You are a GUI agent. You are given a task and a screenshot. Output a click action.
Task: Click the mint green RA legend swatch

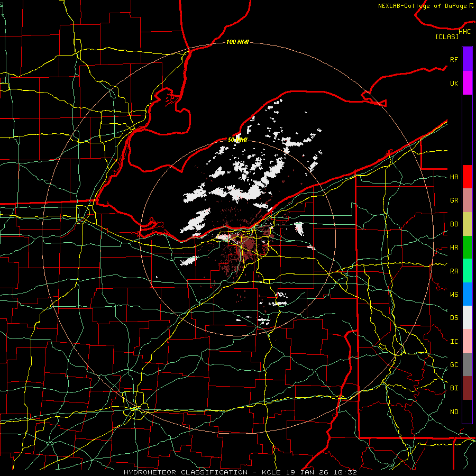pos(467,271)
